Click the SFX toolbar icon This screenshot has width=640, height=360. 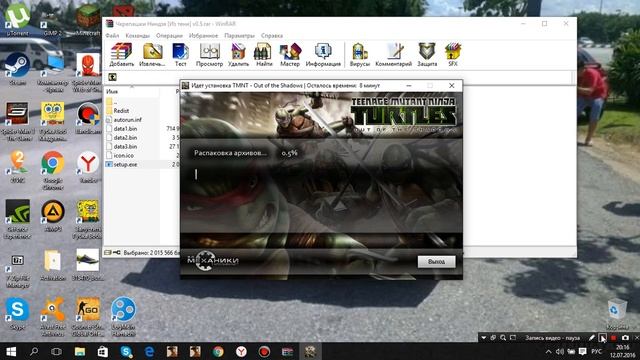[x=453, y=55]
